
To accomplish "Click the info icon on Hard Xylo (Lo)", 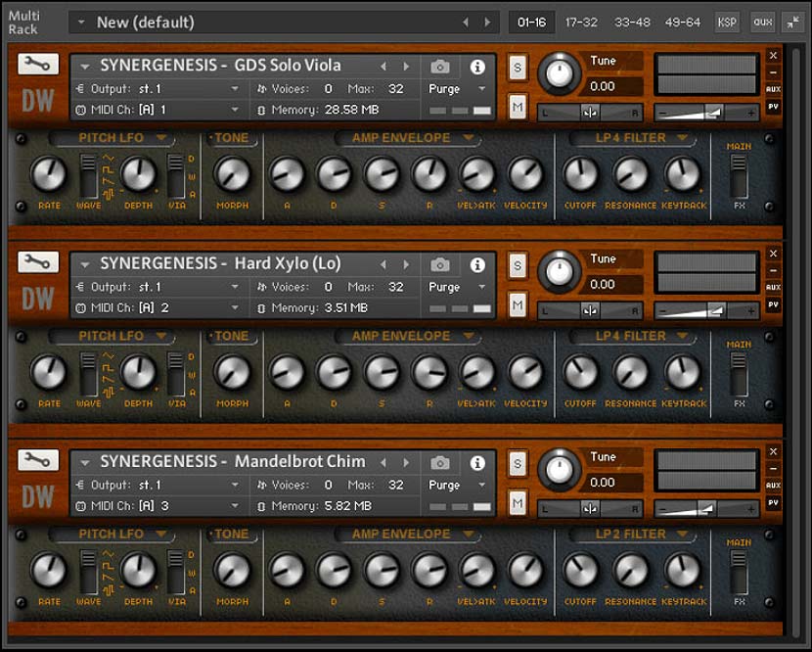I will tap(477, 264).
